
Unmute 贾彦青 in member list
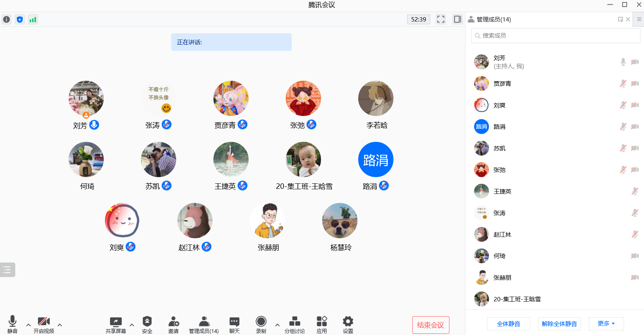(x=623, y=83)
